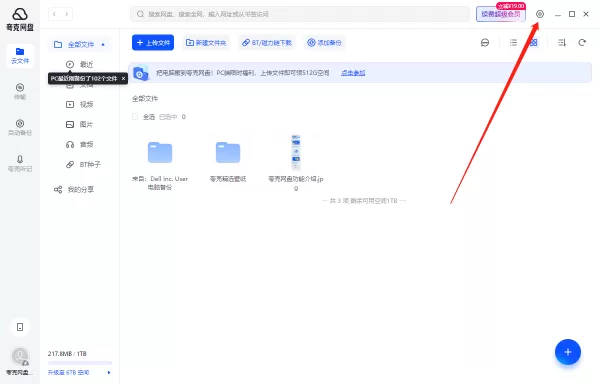600x384 pixels.
Task: Tick the 全选 select-all checkbox
Action: 135,117
